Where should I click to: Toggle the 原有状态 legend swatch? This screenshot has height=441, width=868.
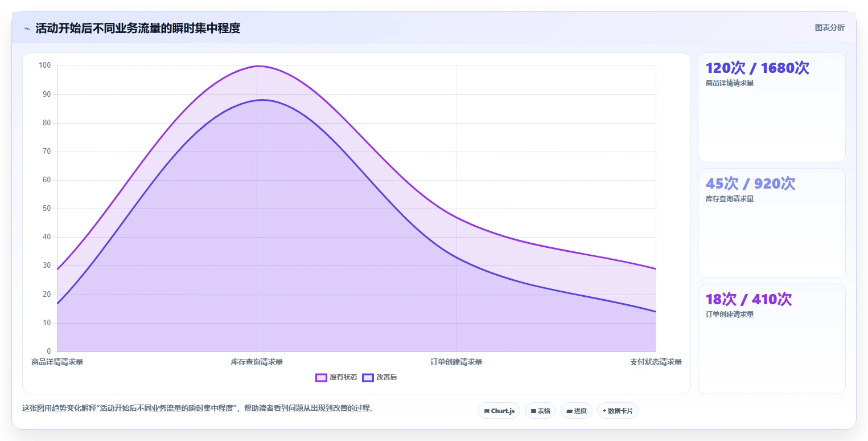point(321,377)
